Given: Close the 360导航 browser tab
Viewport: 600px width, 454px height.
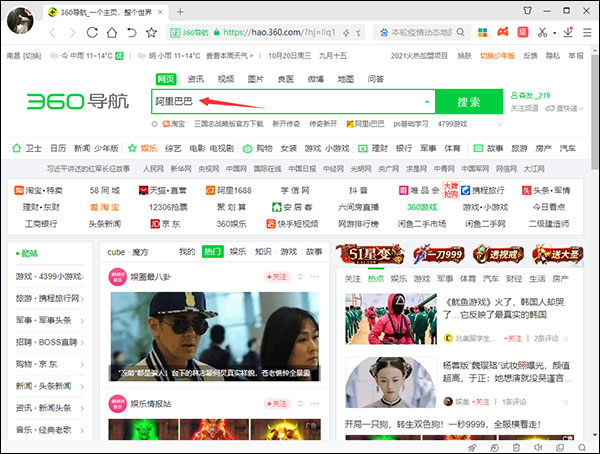Looking at the screenshot, I should tap(160, 12).
